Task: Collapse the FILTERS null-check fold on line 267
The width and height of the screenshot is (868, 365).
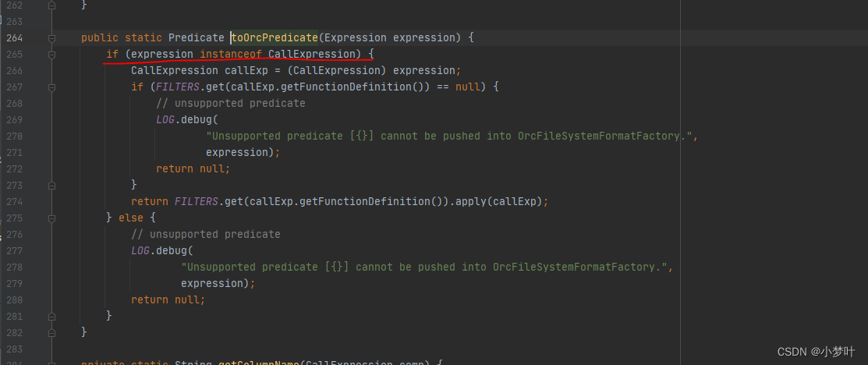Action: point(51,87)
